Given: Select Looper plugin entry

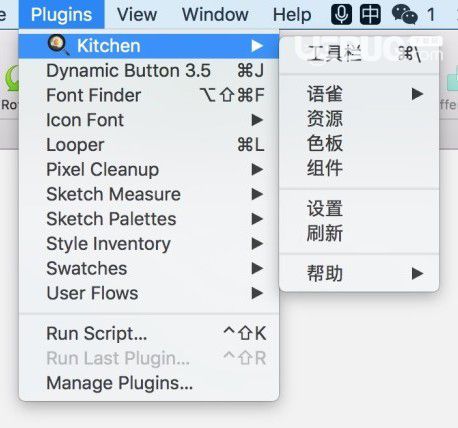Looking at the screenshot, I should (x=149, y=145).
